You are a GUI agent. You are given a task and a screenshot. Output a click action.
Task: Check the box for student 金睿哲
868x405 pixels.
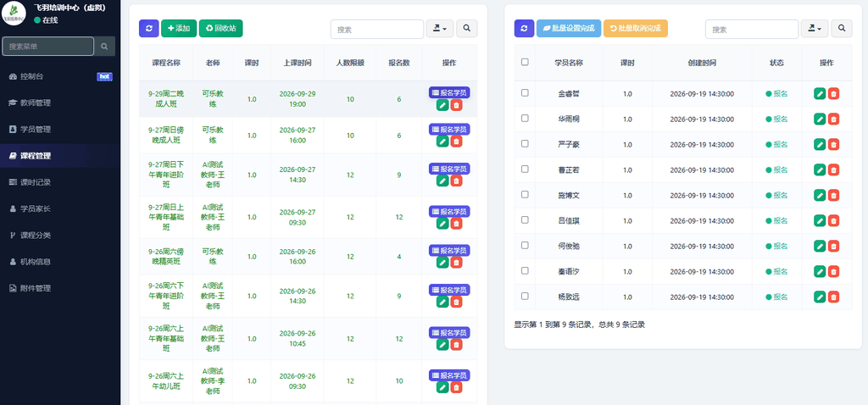point(525,93)
